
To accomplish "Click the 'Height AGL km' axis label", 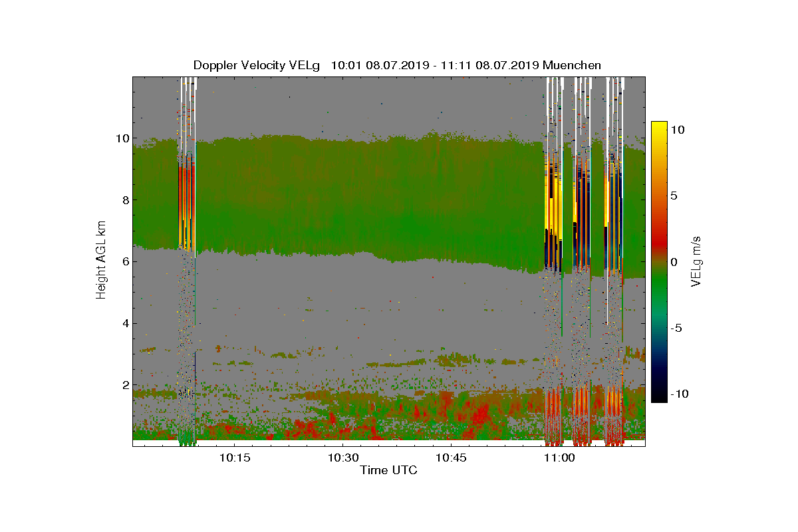I will tap(101, 261).
